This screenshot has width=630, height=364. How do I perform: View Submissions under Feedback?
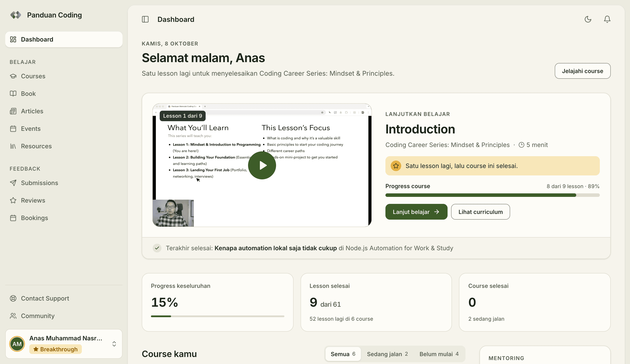(x=64, y=183)
